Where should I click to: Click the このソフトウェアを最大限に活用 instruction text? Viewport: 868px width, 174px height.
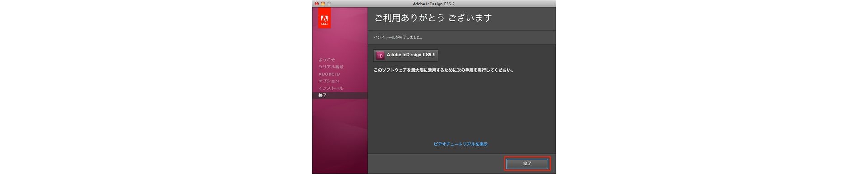[443, 70]
